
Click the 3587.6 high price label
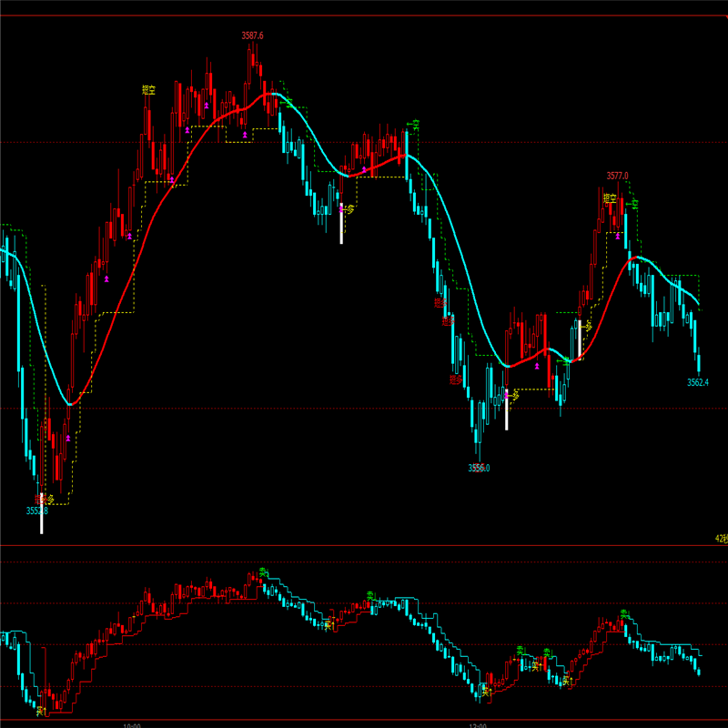click(252, 35)
